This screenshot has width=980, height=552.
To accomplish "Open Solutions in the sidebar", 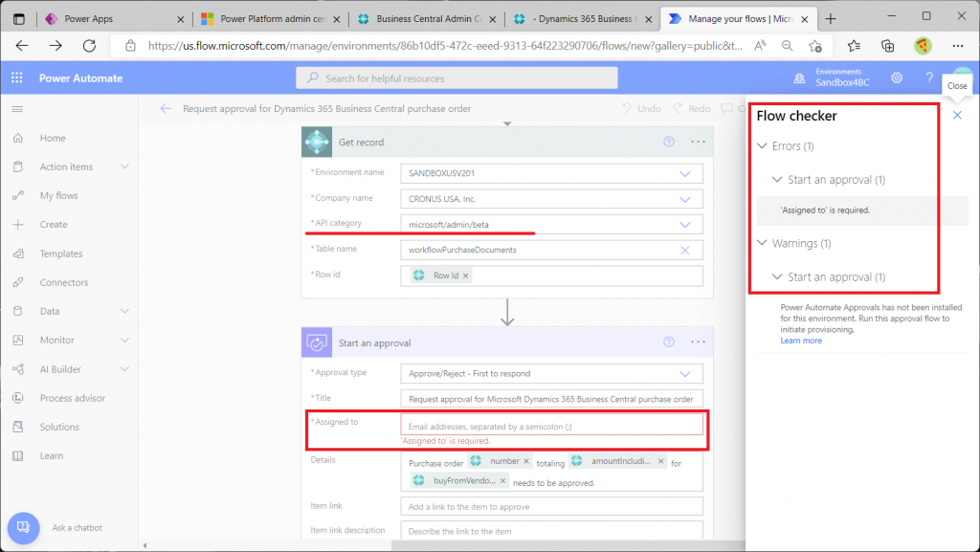I will (x=59, y=427).
